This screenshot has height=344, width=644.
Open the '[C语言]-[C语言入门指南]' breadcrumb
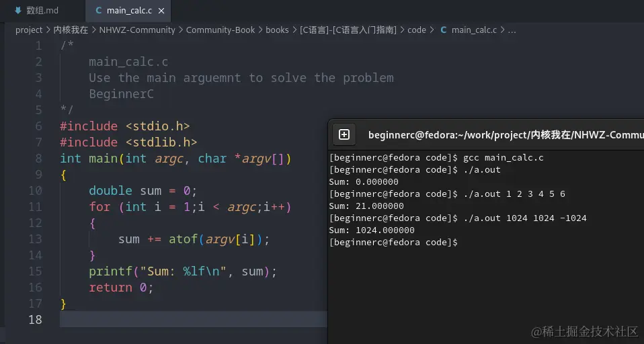(348, 30)
